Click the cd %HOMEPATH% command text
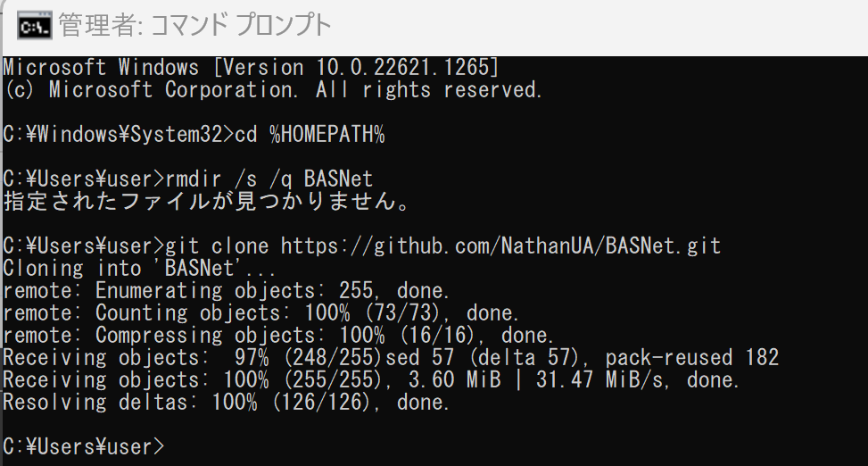This screenshot has height=466, width=868. coord(310,135)
